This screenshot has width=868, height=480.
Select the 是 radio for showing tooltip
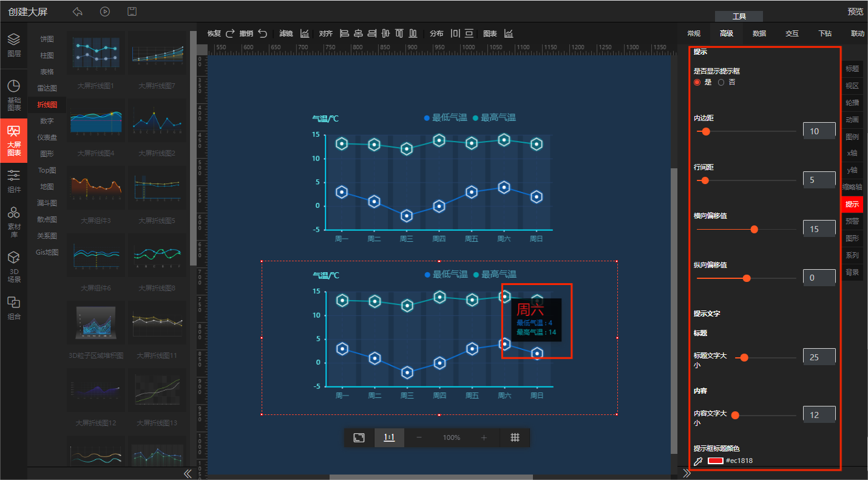pyautogui.click(x=697, y=82)
